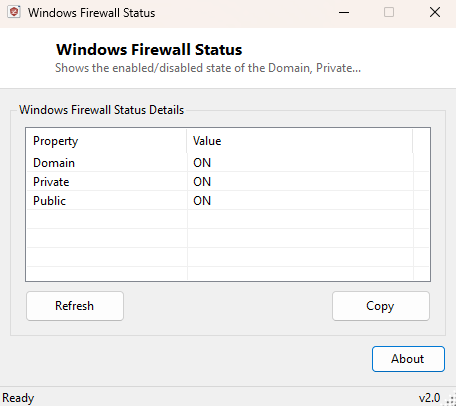Select the Public row label
This screenshot has height=406, width=456.
click(49, 201)
